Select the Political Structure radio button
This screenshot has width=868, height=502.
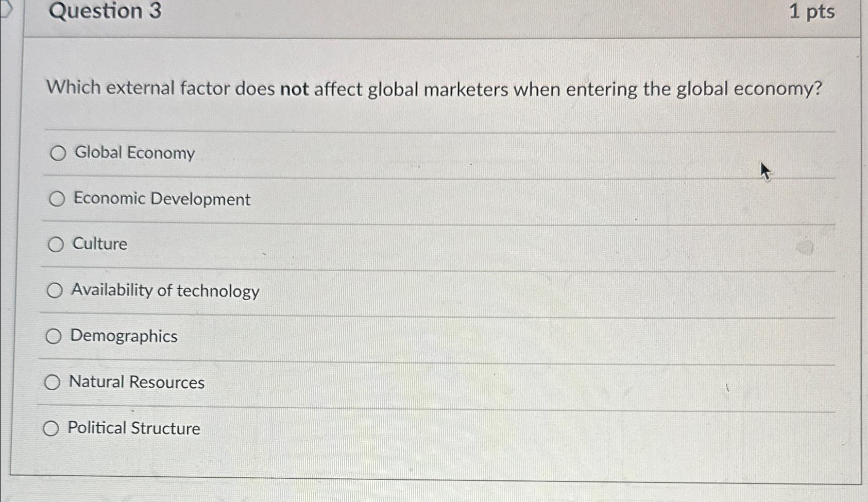tap(52, 427)
